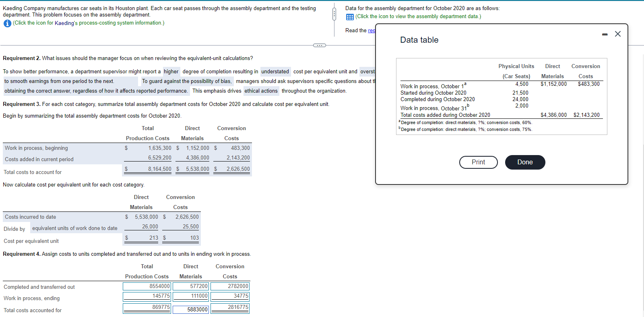The width and height of the screenshot is (644, 317).
Task: Print the data table
Action: 479,162
